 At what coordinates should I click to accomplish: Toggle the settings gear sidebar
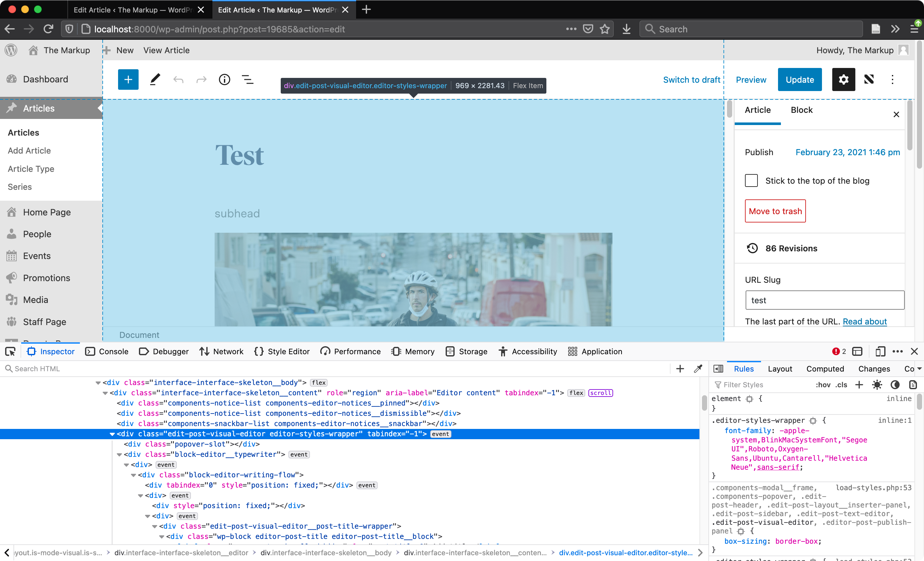tap(843, 80)
